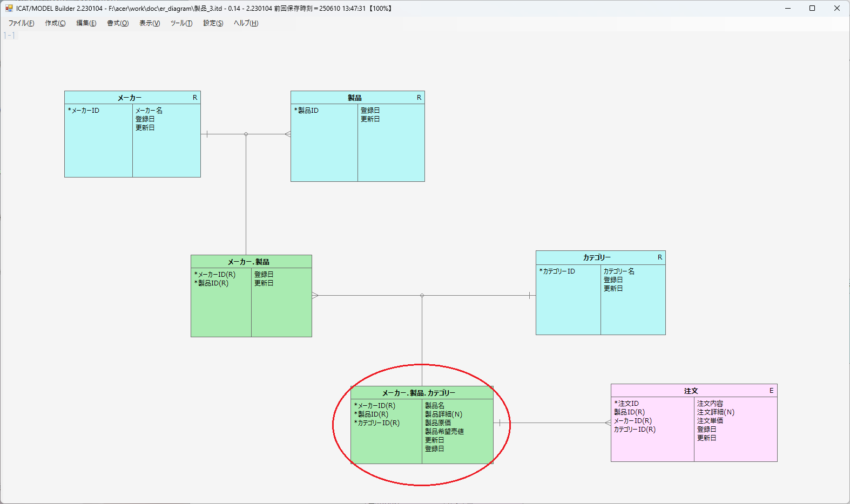Click the application icon in title bar
Image resolution: width=850 pixels, height=504 pixels.
(9, 8)
